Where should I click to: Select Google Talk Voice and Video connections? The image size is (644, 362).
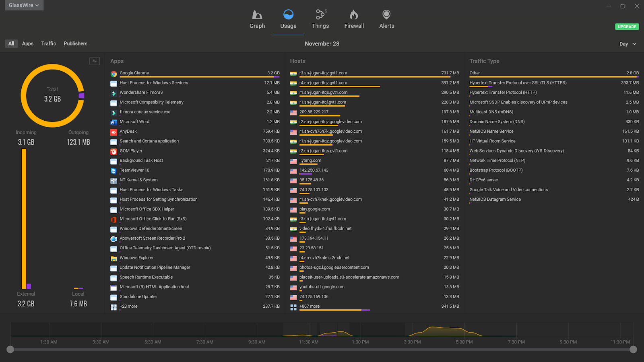(x=554, y=190)
